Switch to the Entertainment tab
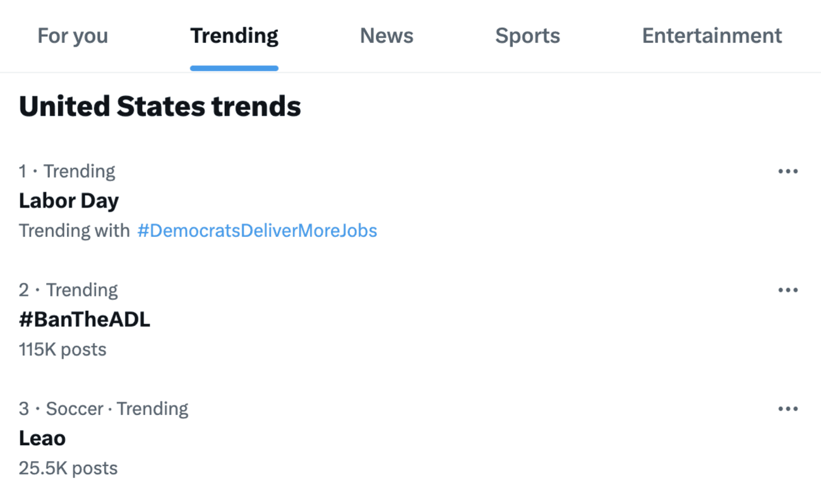 click(712, 35)
